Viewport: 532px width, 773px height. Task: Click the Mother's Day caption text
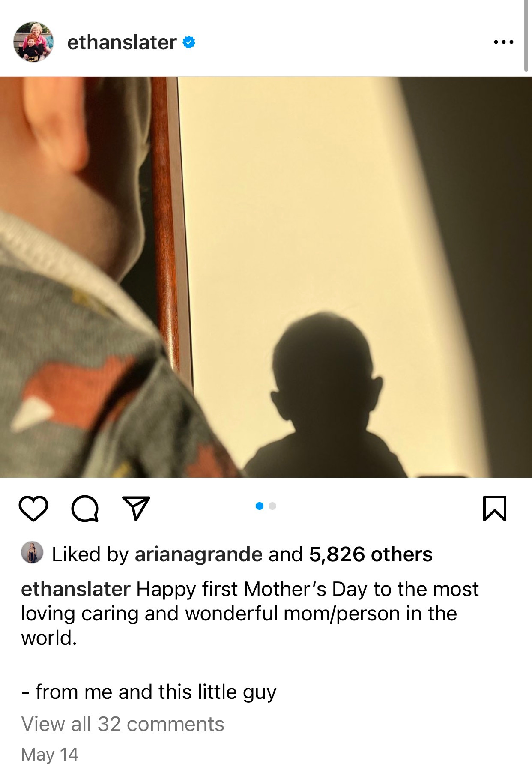click(x=250, y=614)
